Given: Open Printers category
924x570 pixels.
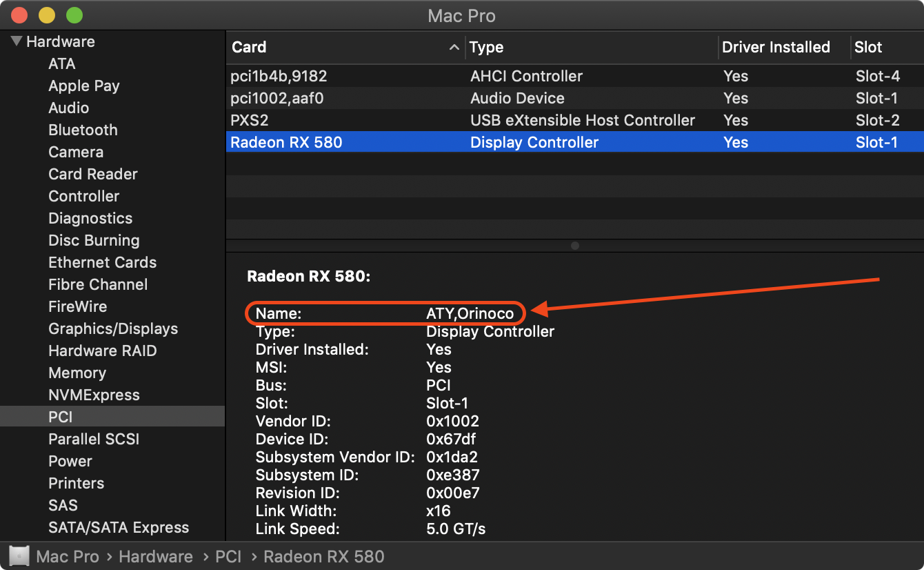Looking at the screenshot, I should pos(76,483).
